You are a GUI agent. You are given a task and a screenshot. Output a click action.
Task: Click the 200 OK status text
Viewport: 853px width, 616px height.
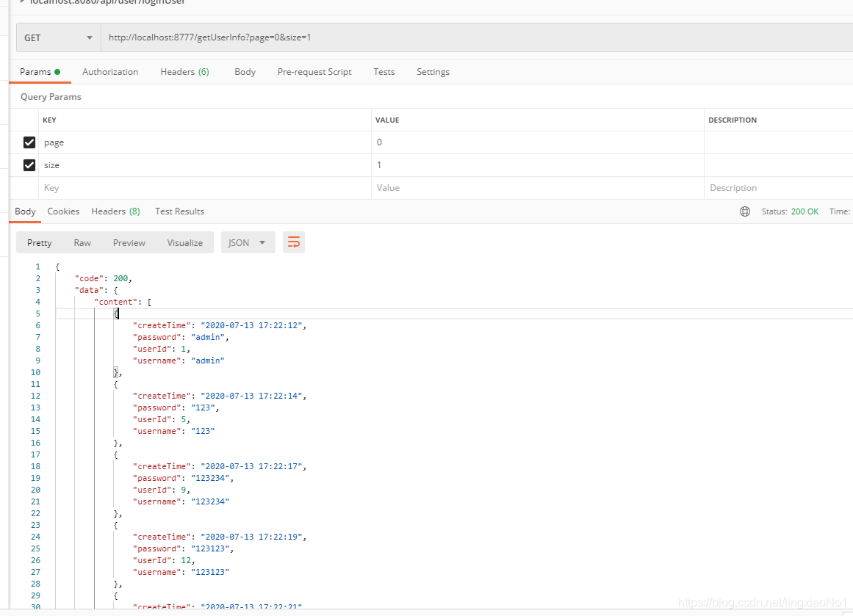tap(805, 211)
